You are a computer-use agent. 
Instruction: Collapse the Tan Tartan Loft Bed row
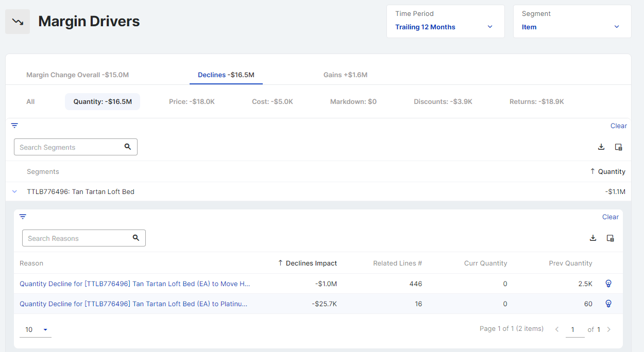pos(14,191)
